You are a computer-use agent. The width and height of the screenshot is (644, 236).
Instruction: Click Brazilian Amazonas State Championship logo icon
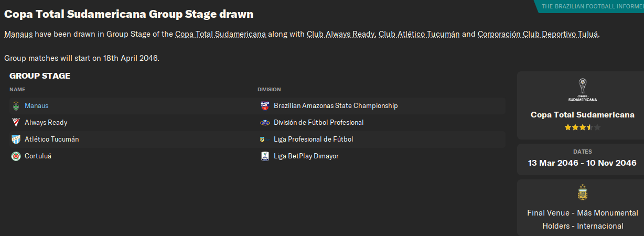(265, 106)
